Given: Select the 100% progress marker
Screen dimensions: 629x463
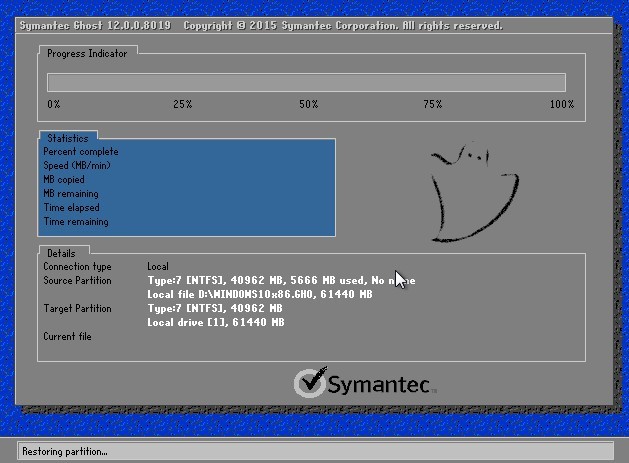Looking at the screenshot, I should coord(561,104).
